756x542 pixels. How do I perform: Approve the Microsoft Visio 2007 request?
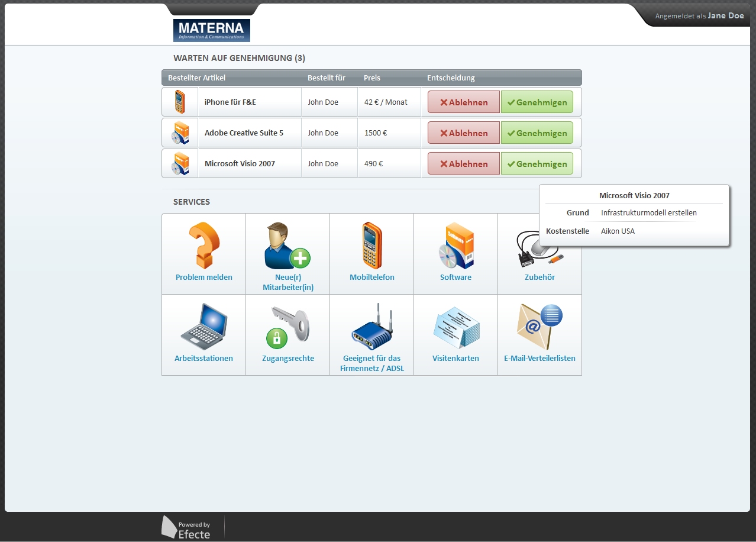tap(537, 163)
